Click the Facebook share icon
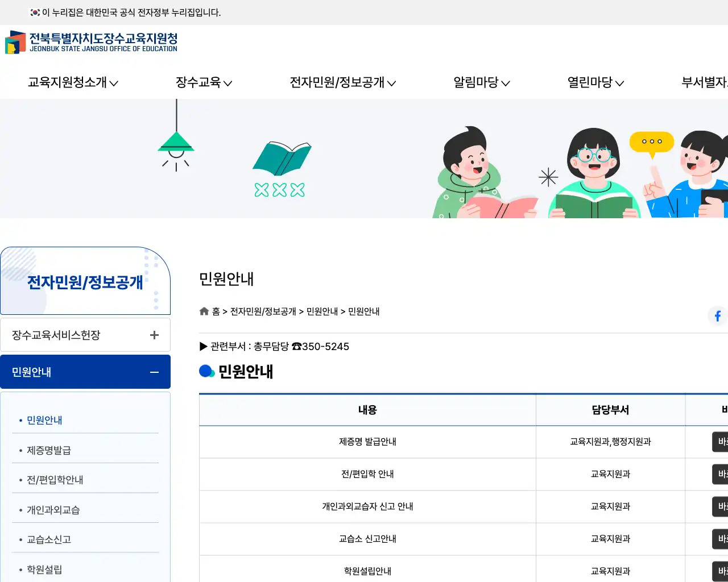Viewport: 728px width, 582px height. coord(717,315)
